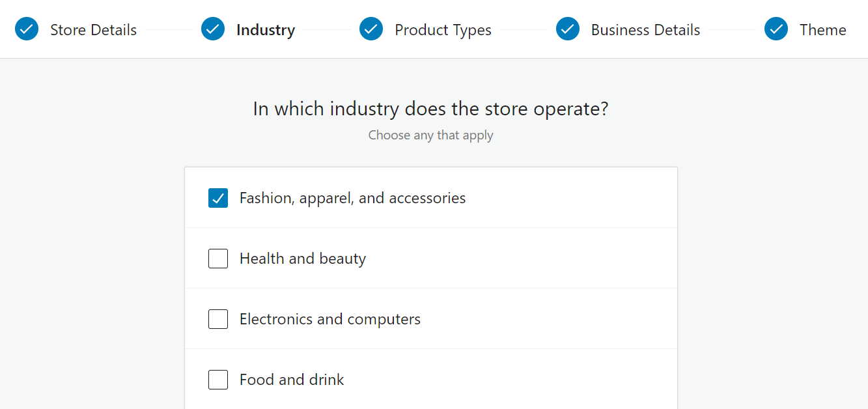Navigate to the Business Details step
This screenshot has width=868, height=409.
click(645, 29)
